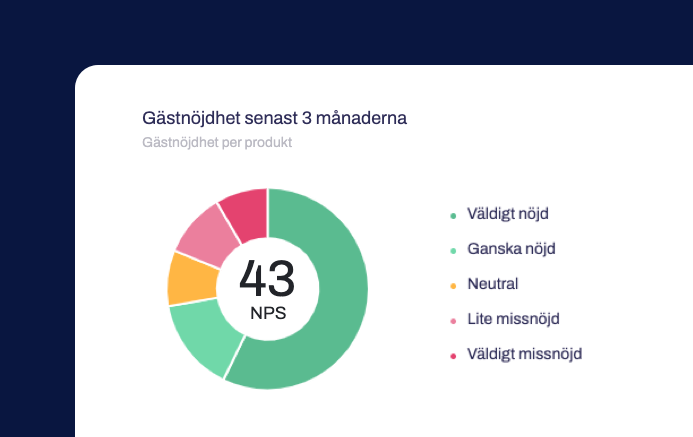The width and height of the screenshot is (693, 437).
Task: Toggle the Neutral legend label
Action: click(493, 284)
